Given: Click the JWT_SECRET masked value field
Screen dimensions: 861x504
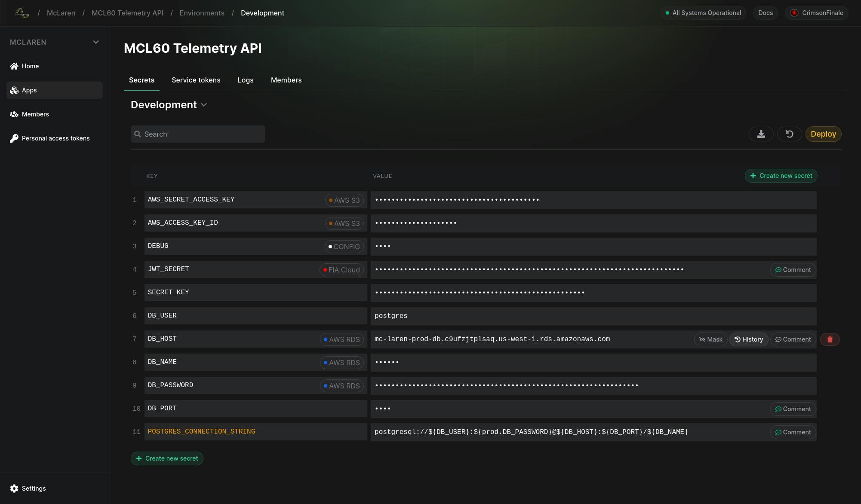Looking at the screenshot, I should [593, 270].
